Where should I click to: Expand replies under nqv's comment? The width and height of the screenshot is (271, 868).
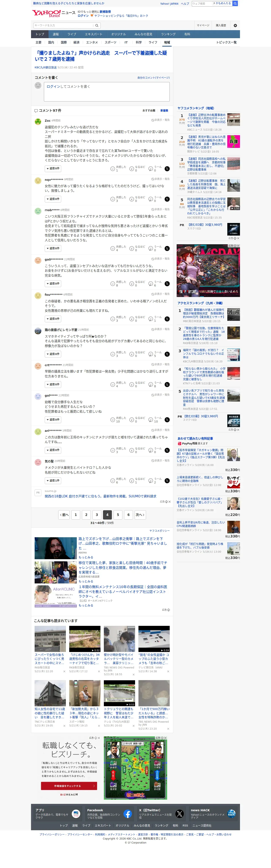coord(53,199)
